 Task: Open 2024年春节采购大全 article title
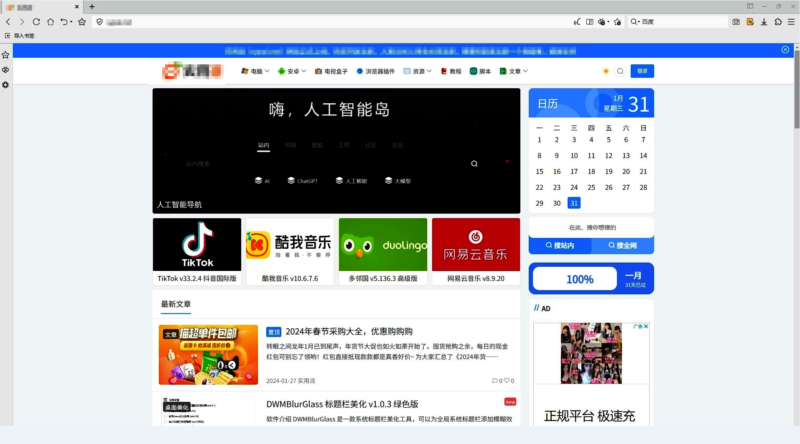pos(349,332)
